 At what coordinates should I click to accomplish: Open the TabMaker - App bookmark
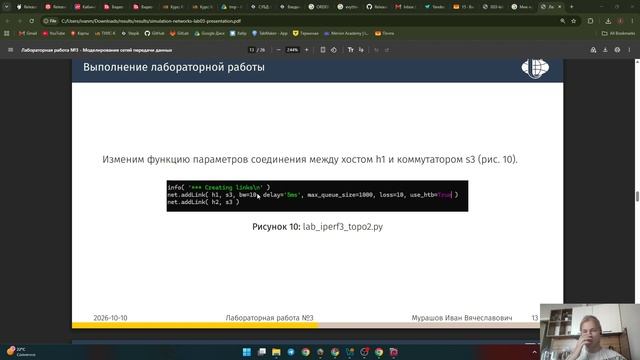tap(270, 33)
